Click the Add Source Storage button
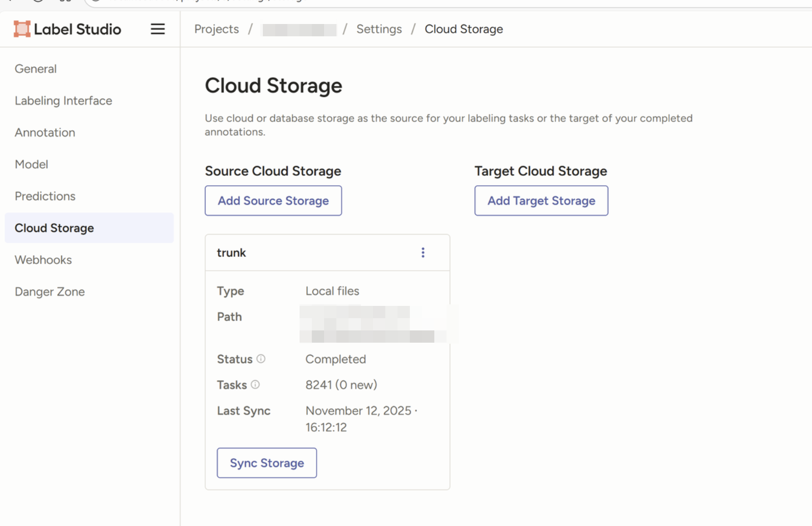This screenshot has width=812, height=526. tap(274, 201)
